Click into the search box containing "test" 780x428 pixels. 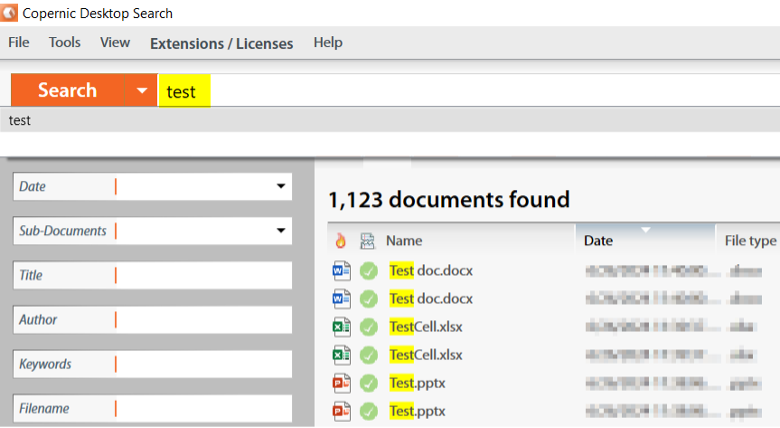[469, 91]
